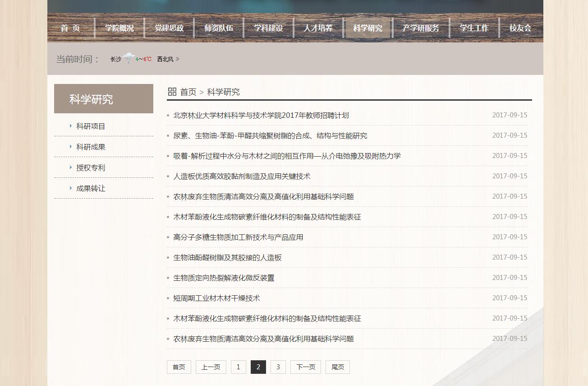Screen dimensions: 588x386
Task: Click the weather cloud icon for 长沙
Action: point(129,58)
